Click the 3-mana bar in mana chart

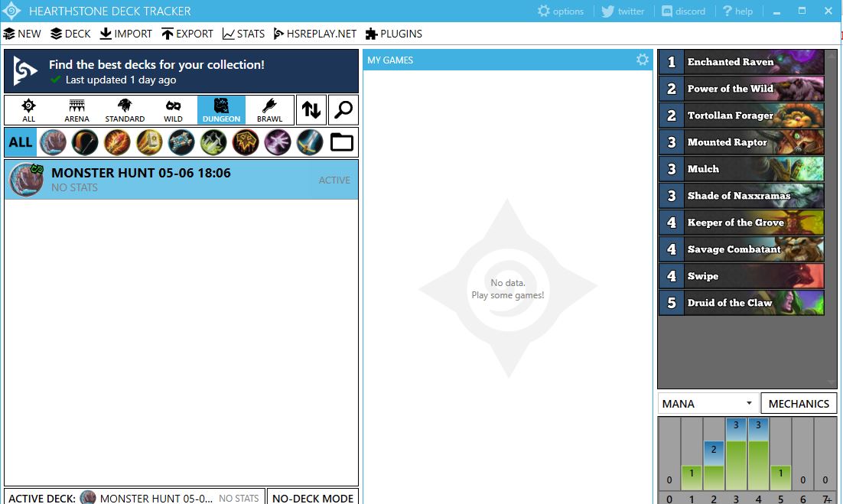click(736, 454)
